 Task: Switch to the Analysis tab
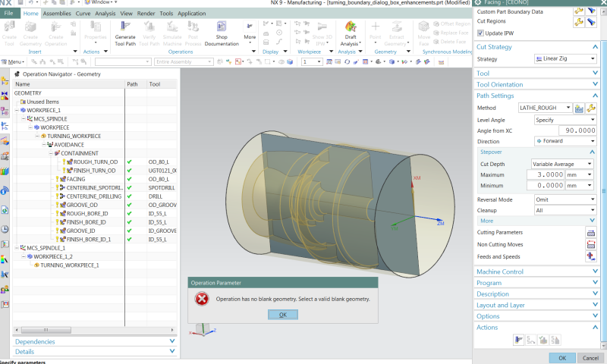[x=105, y=14]
